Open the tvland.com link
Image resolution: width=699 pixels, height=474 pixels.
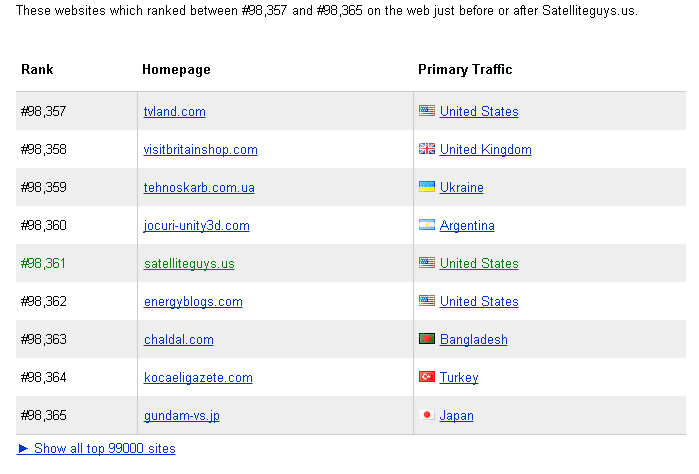pos(174,111)
